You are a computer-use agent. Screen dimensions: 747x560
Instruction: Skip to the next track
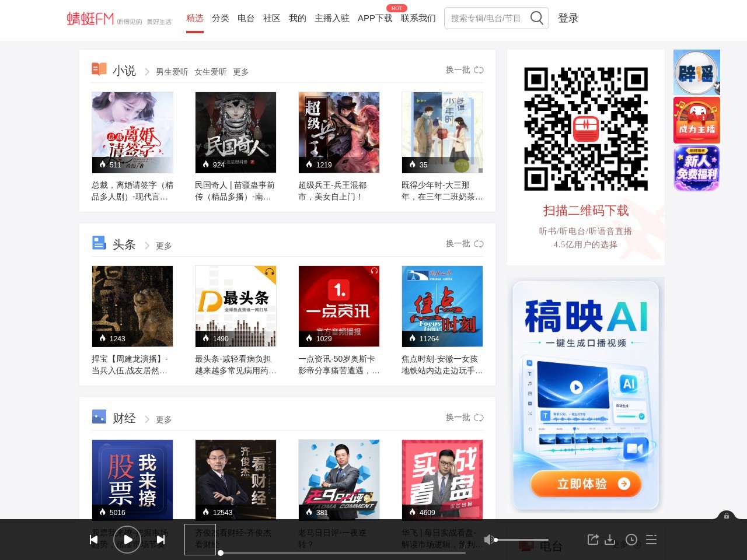tap(161, 540)
